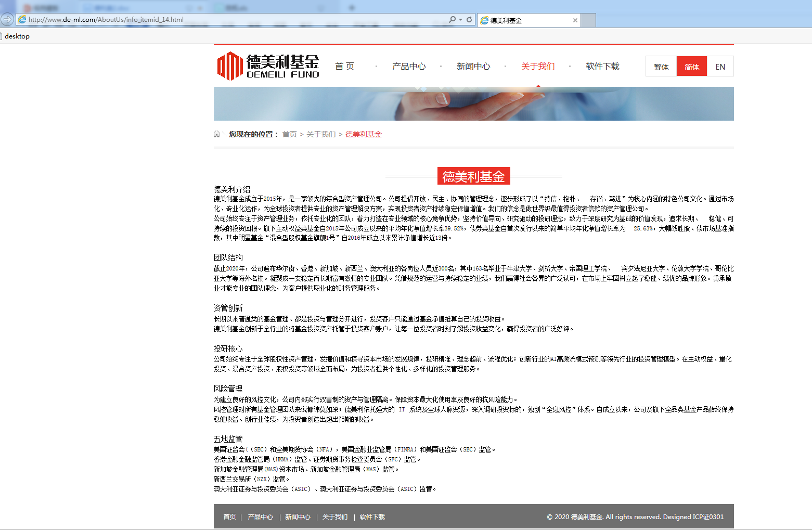Click the 软件下载 link in the footer
Image resolution: width=812 pixels, height=530 pixels.
click(x=372, y=517)
